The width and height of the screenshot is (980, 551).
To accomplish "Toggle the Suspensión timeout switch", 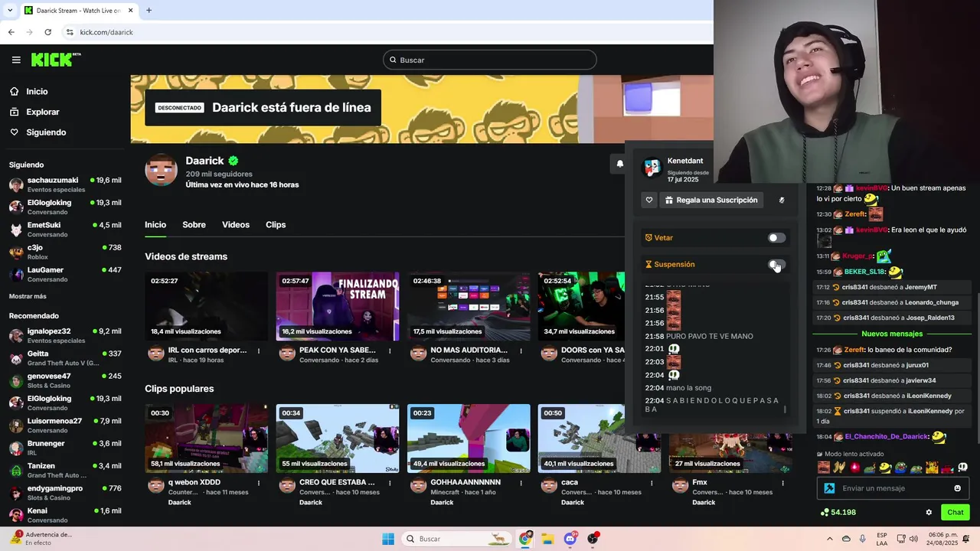I will (x=777, y=265).
